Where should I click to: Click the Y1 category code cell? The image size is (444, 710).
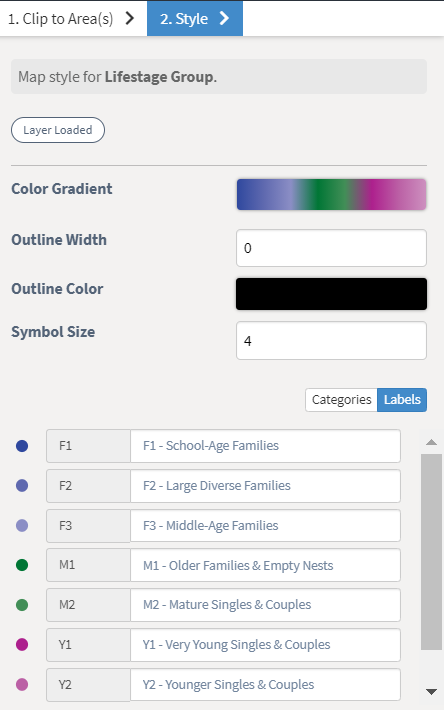tap(88, 645)
